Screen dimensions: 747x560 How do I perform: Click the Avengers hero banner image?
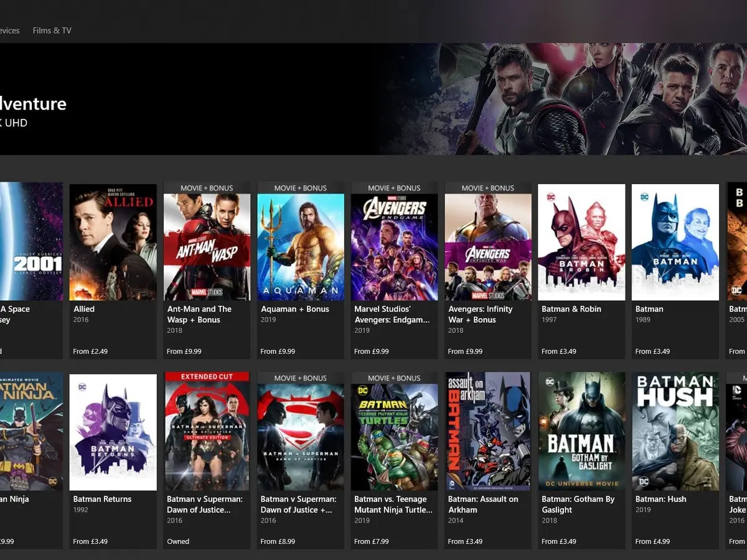pos(560,99)
